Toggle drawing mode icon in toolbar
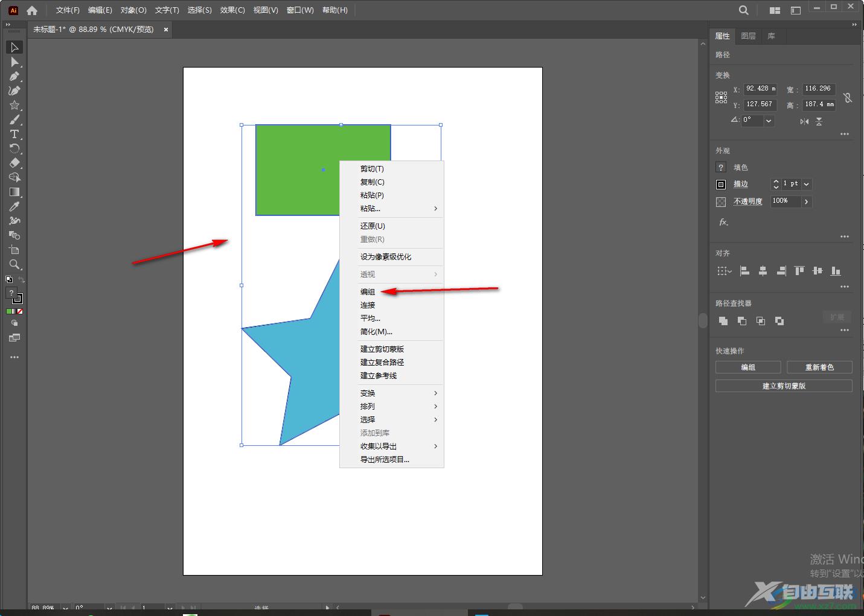This screenshot has width=864, height=616. (x=14, y=323)
